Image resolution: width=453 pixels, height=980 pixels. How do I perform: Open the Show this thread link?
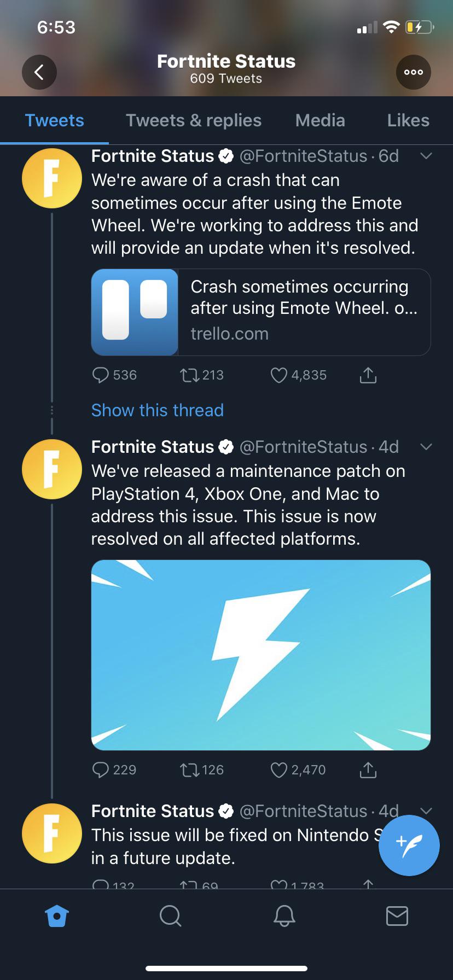click(x=158, y=410)
